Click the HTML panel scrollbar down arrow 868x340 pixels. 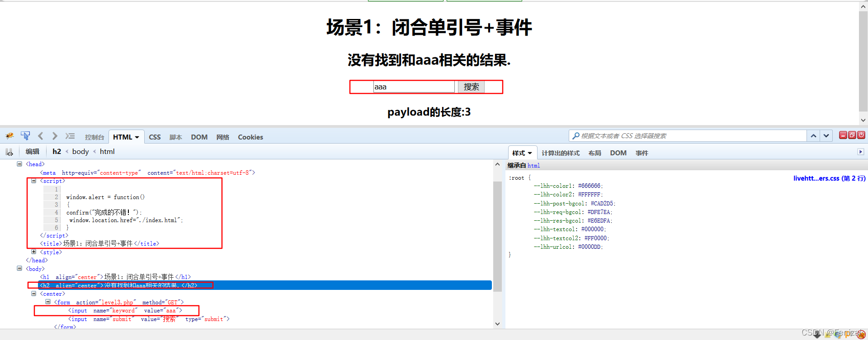[497, 323]
